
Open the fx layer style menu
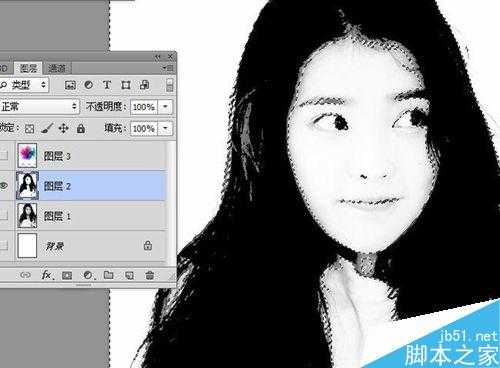point(47,275)
